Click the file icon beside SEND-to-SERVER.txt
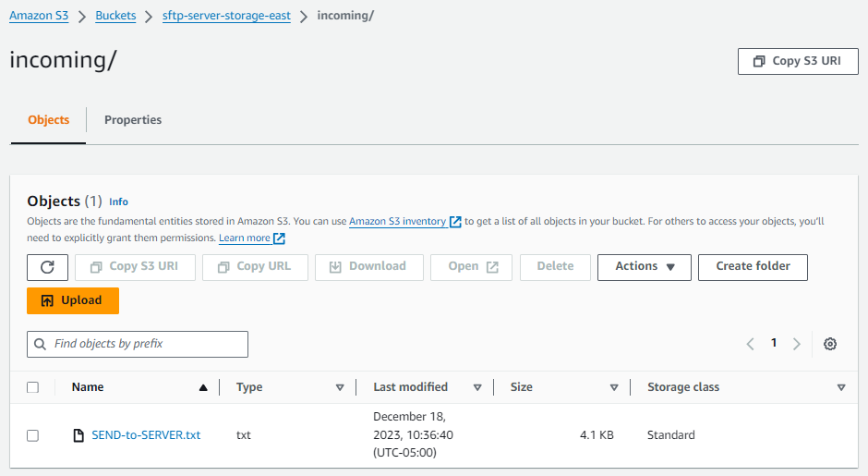The height and width of the screenshot is (476, 868). pos(78,435)
